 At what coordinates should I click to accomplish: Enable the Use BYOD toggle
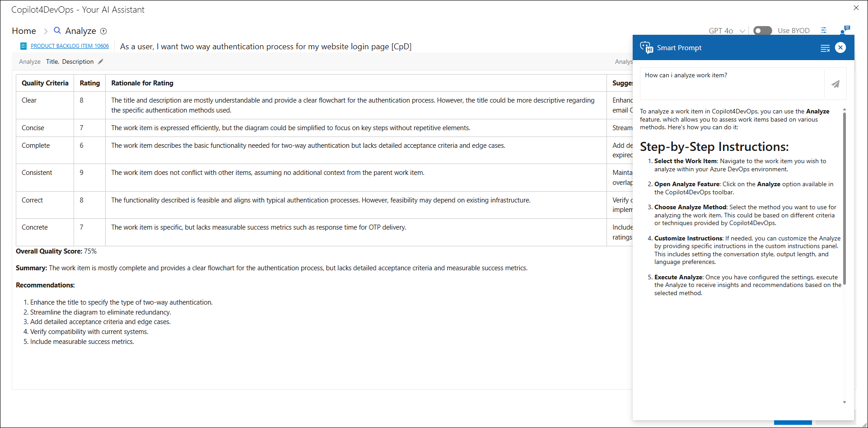(762, 31)
